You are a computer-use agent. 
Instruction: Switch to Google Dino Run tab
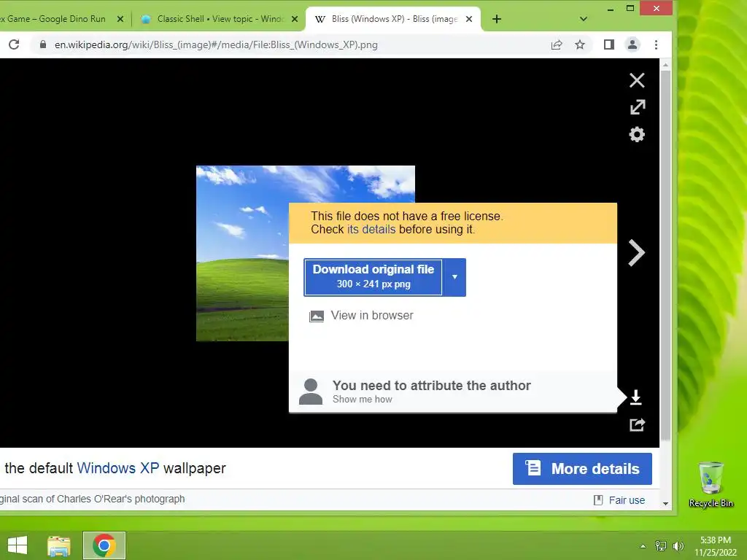(x=53, y=19)
